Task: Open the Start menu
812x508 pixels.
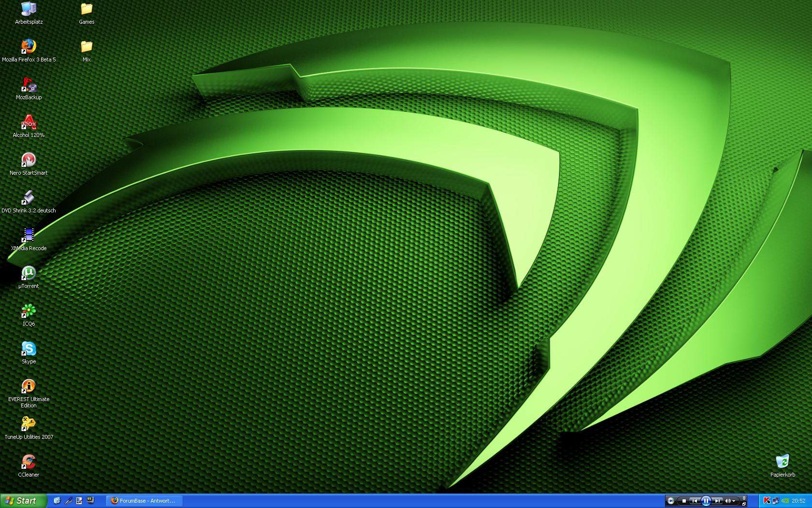Action: click(x=23, y=501)
